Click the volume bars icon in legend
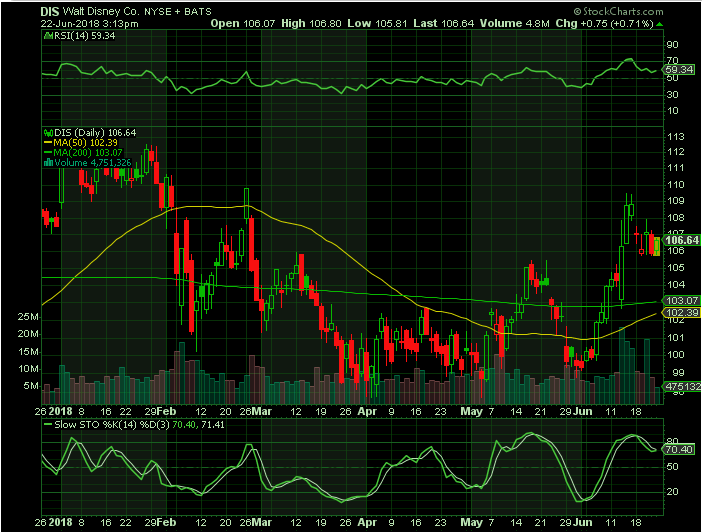 pos(48,163)
